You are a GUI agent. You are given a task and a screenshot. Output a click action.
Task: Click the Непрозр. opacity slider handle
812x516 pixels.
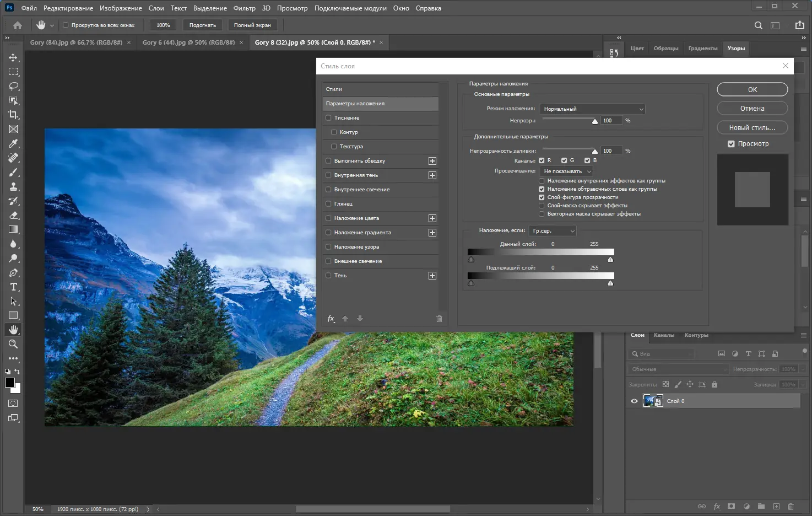(x=594, y=121)
